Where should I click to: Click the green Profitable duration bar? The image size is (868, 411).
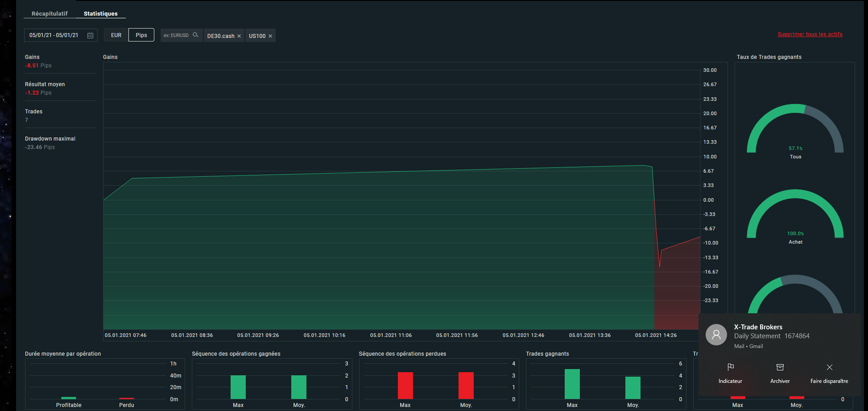69,398
